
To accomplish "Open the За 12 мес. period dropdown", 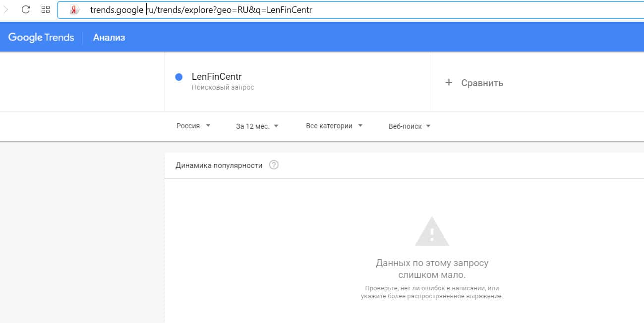I will point(257,126).
